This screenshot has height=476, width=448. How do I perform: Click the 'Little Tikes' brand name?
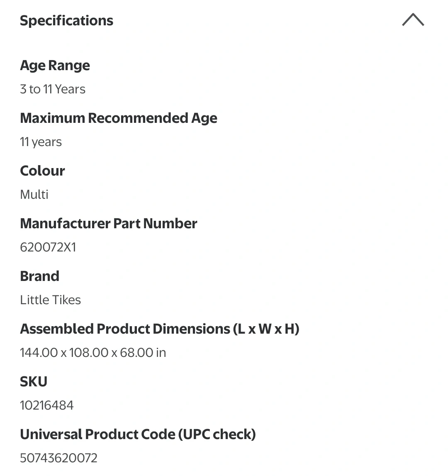(50, 300)
